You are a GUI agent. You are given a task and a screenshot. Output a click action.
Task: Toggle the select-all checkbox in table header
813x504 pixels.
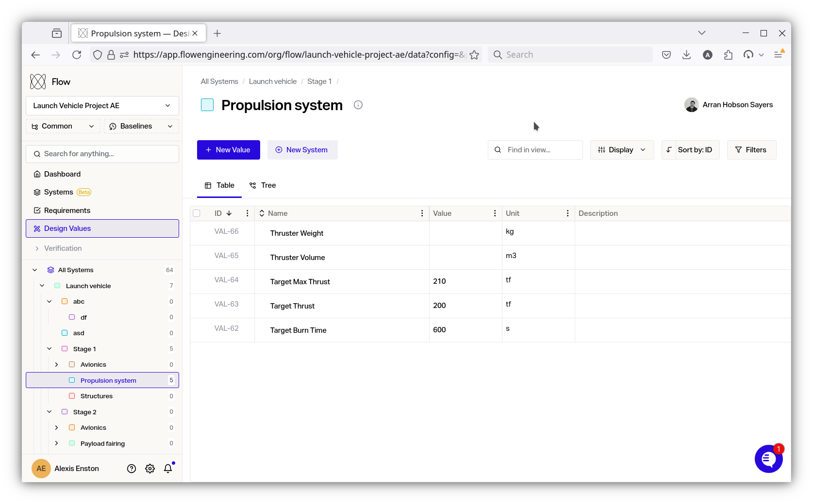[197, 213]
